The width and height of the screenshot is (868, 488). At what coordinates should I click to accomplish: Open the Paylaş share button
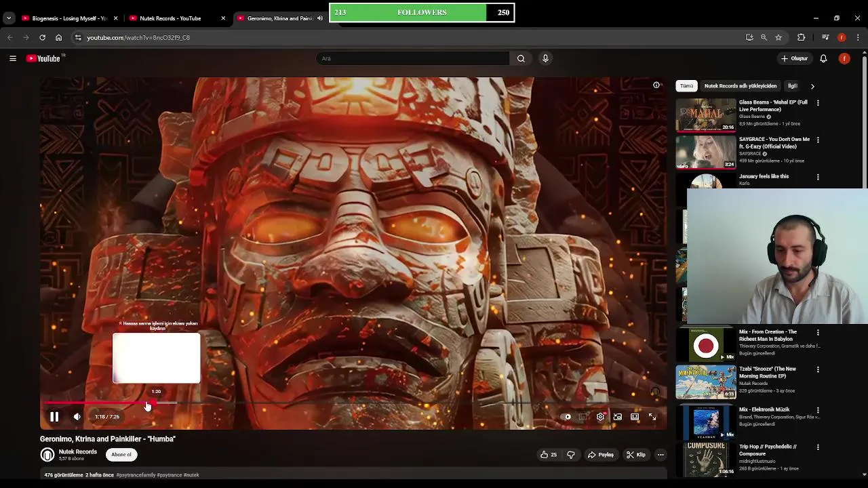(x=601, y=455)
